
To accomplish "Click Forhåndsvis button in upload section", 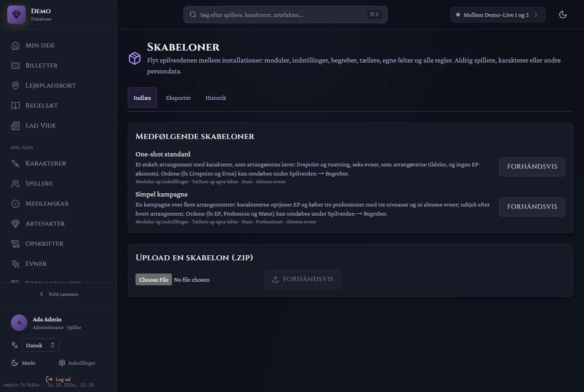I will pos(302,279).
